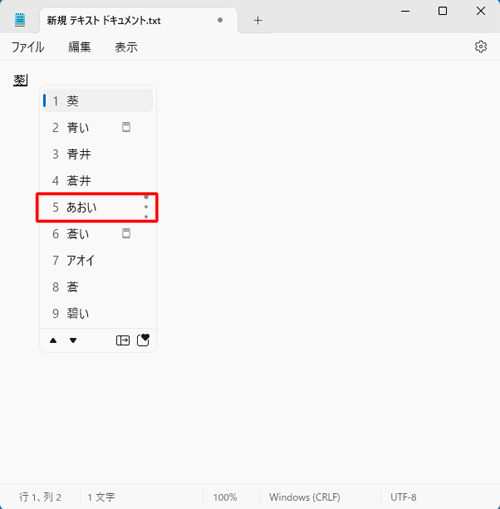Click dictionary icon beside 蒼い
Screen dimensions: 500x509
(126, 233)
